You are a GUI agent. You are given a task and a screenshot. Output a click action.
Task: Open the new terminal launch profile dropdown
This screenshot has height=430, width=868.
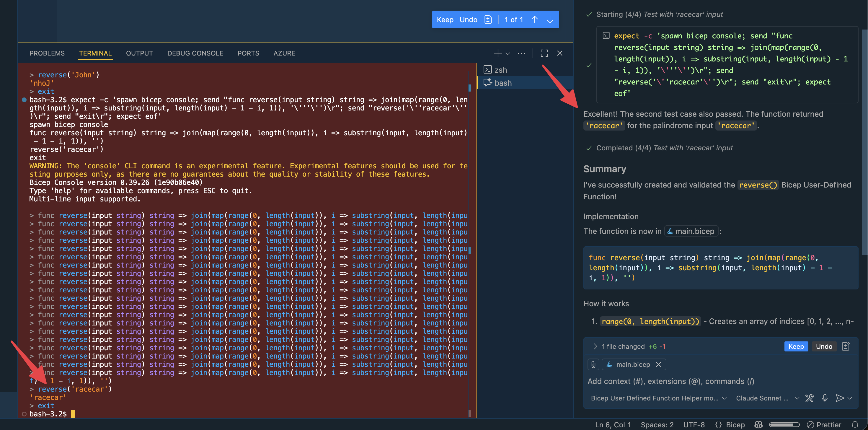(508, 53)
